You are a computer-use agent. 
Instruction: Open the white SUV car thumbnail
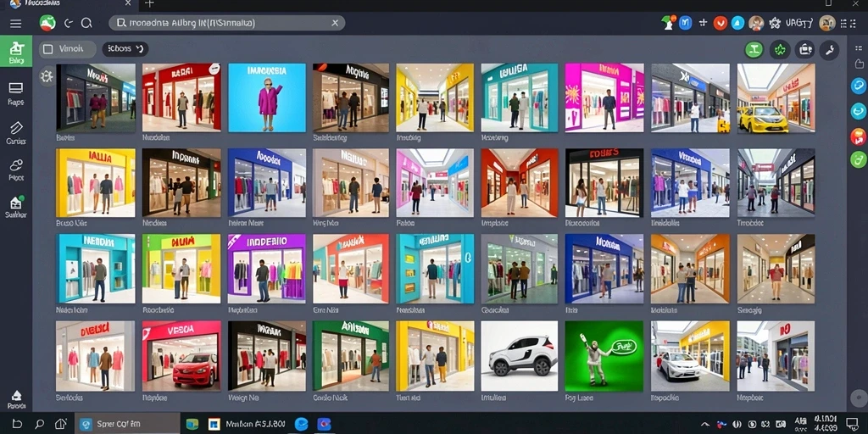(520, 356)
